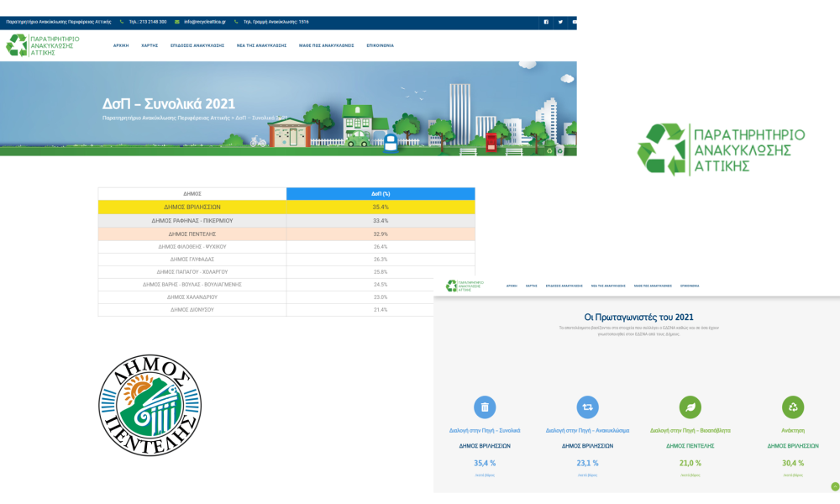The image size is (840, 504).
Task: Click the blue ΔσΠ (%) column header
Action: tap(381, 194)
